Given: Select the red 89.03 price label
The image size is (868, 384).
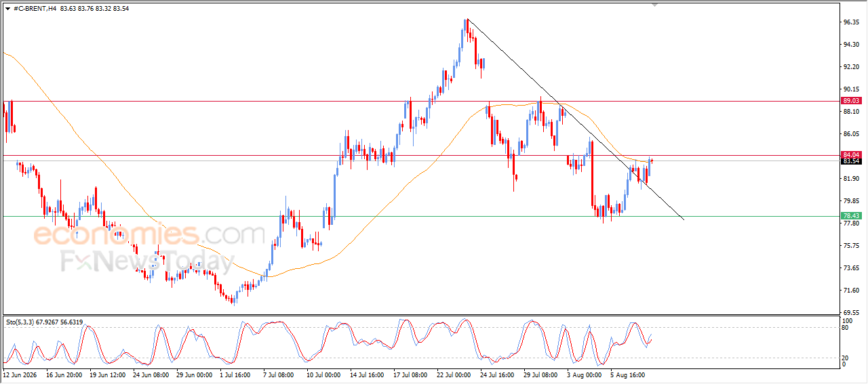Looking at the screenshot, I should pos(850,100).
